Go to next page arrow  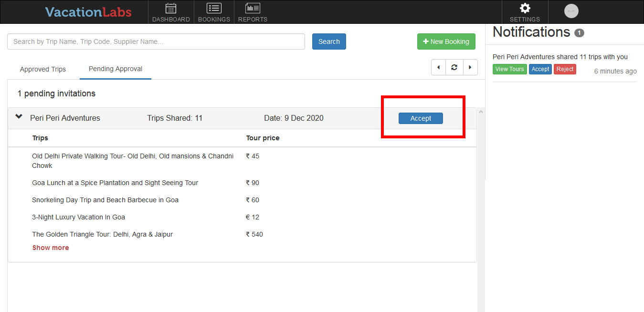pos(470,67)
